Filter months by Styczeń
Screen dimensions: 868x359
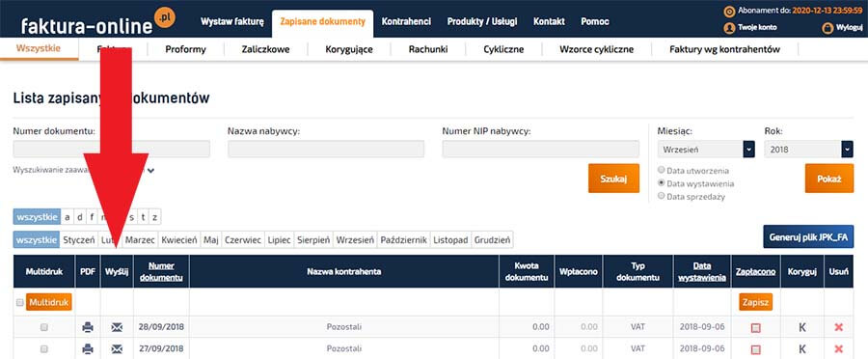pos(79,240)
